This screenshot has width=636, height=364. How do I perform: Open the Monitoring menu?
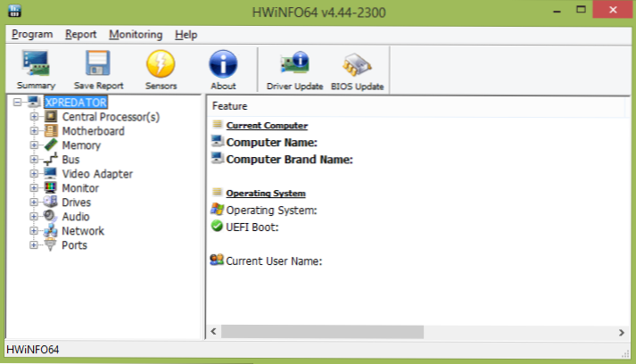tap(136, 35)
